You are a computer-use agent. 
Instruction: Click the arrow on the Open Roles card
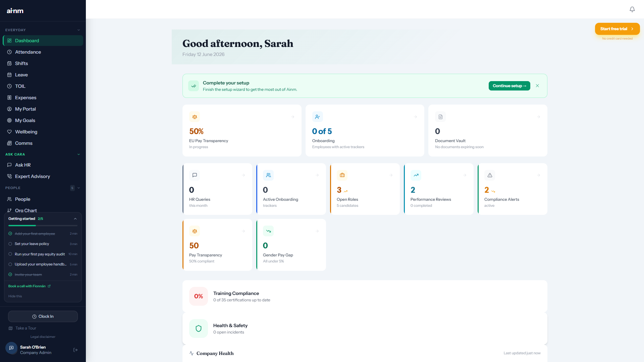point(391,175)
